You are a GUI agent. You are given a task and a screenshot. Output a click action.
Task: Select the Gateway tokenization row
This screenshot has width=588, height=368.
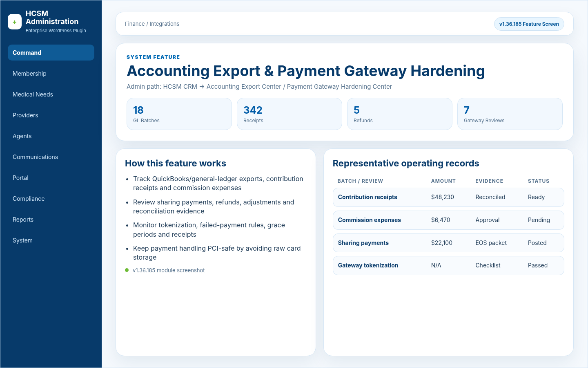tap(448, 265)
